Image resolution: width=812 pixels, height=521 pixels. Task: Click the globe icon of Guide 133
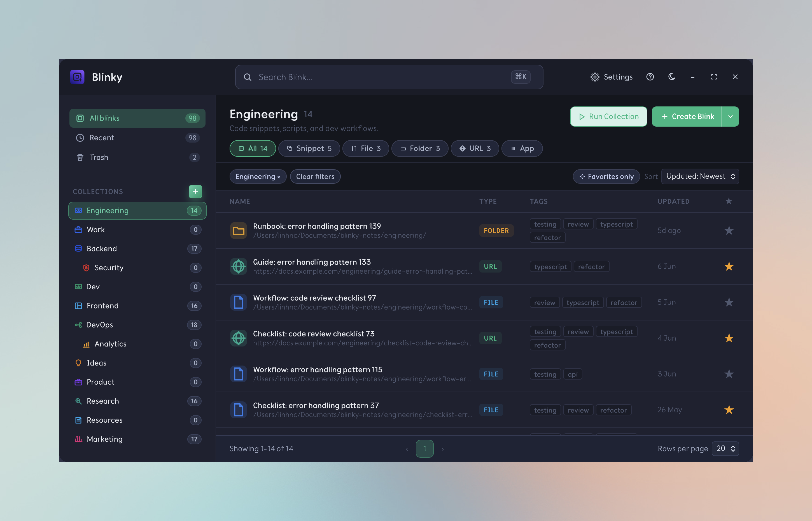(239, 267)
